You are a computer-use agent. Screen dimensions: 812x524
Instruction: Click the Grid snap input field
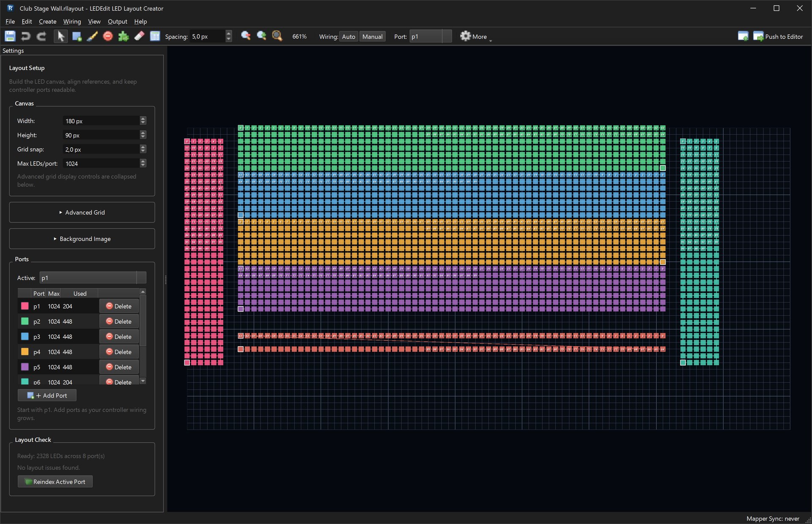tap(101, 149)
